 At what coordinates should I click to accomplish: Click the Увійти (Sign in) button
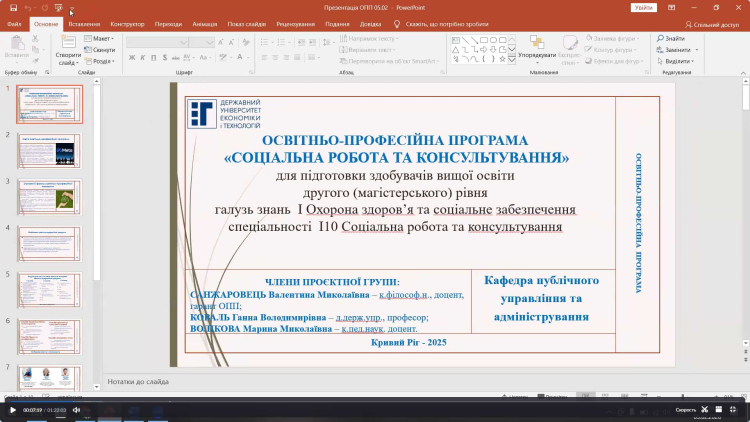[x=644, y=7]
